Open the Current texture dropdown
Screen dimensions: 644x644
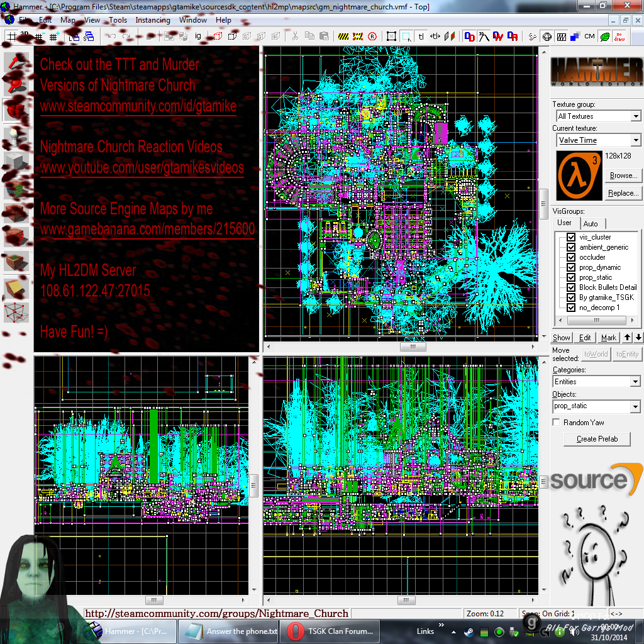(636, 140)
